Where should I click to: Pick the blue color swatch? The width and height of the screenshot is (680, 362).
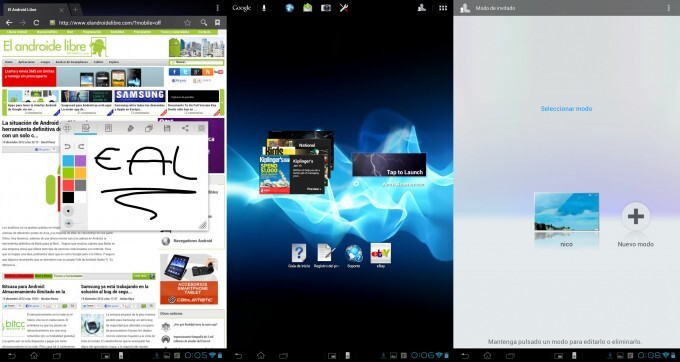tap(68, 161)
